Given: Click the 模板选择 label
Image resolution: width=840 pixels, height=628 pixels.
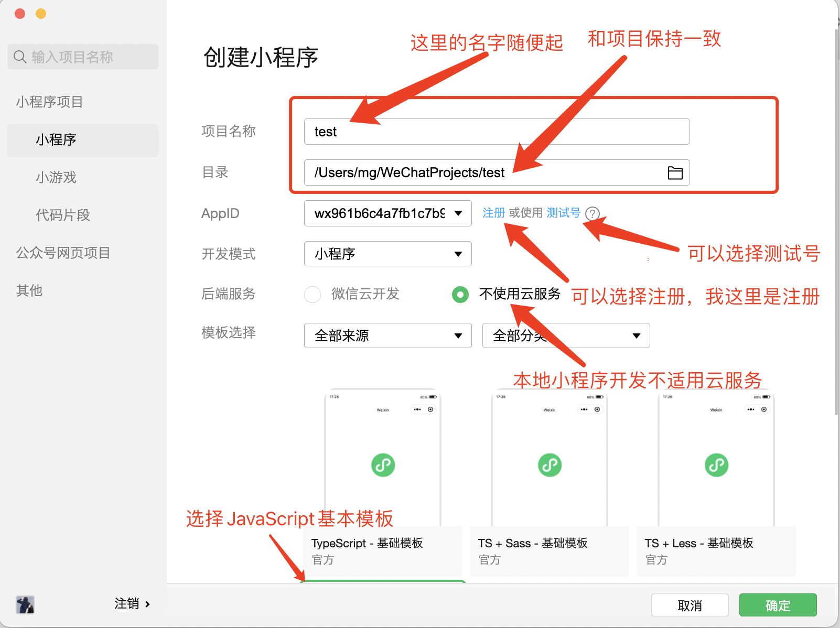Looking at the screenshot, I should point(229,332).
